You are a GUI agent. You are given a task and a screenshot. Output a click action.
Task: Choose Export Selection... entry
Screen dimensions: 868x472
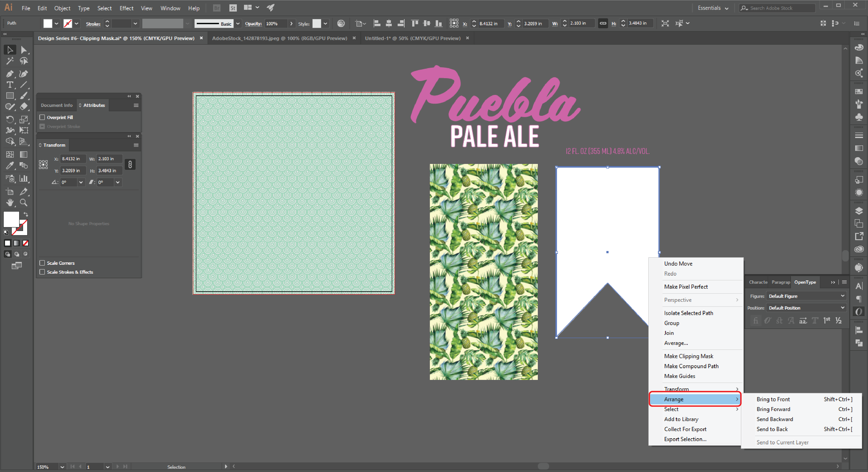point(685,439)
